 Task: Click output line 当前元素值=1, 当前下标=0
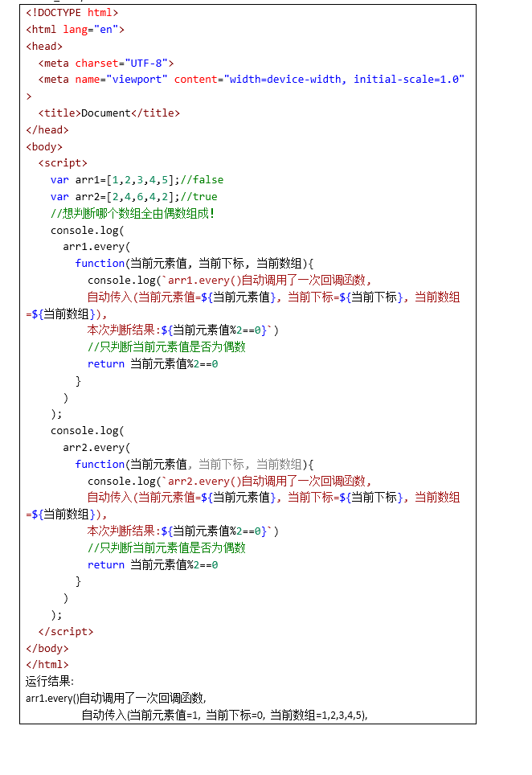point(225,716)
